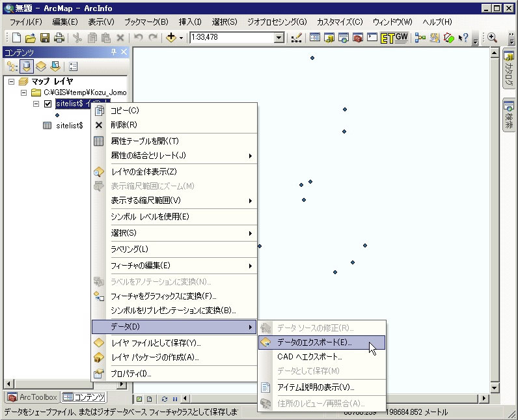
Task: Open the データ(D) submenu entry
Action: tap(174, 327)
